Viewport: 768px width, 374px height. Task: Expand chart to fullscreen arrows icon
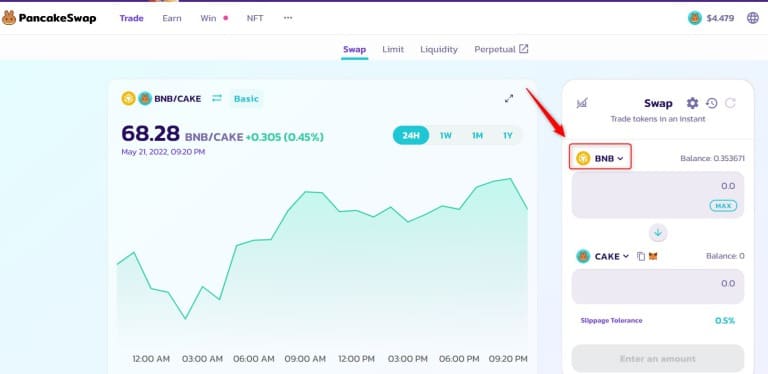509,98
